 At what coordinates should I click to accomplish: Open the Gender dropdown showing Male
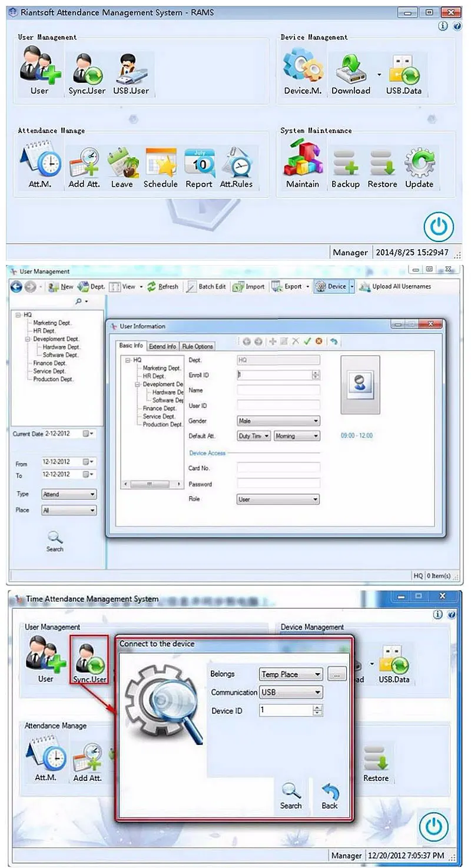pyautogui.click(x=278, y=421)
